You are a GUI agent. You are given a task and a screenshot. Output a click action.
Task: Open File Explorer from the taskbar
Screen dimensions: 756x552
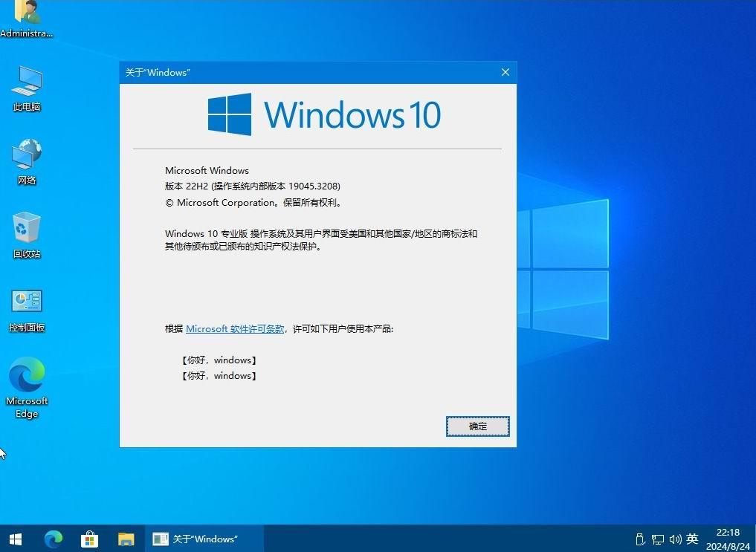point(126,539)
